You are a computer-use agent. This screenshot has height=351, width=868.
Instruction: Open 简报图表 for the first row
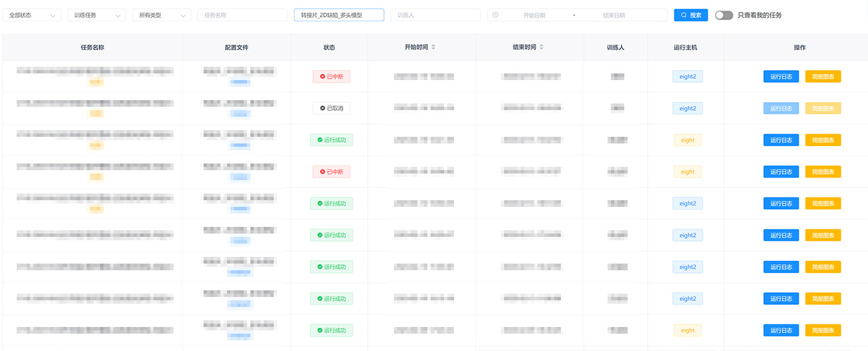pyautogui.click(x=823, y=77)
